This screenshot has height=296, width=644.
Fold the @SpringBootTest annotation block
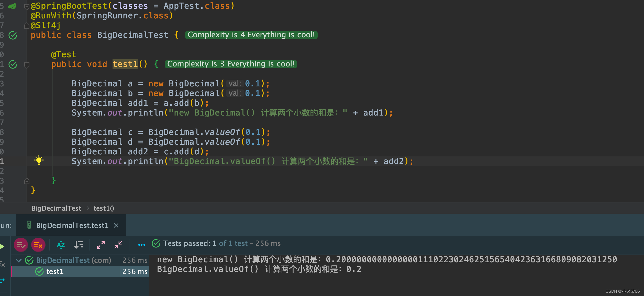[27, 6]
